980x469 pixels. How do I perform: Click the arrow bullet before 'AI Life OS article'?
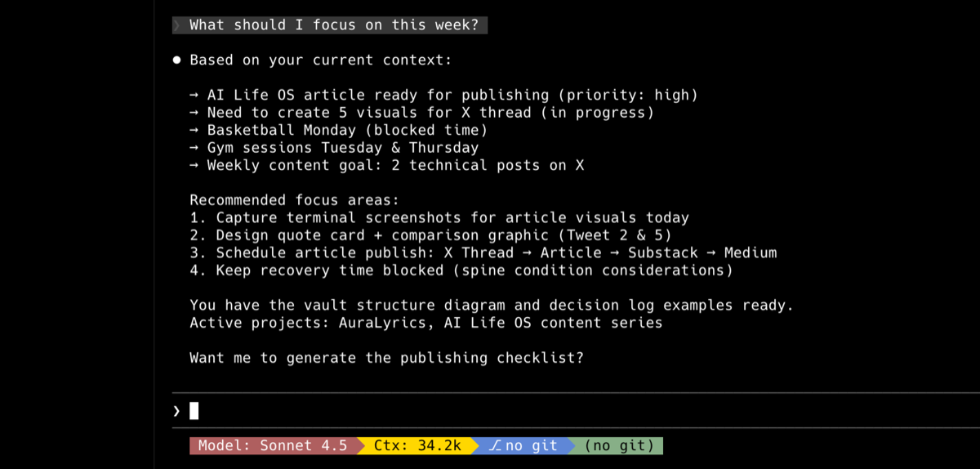[x=194, y=96]
